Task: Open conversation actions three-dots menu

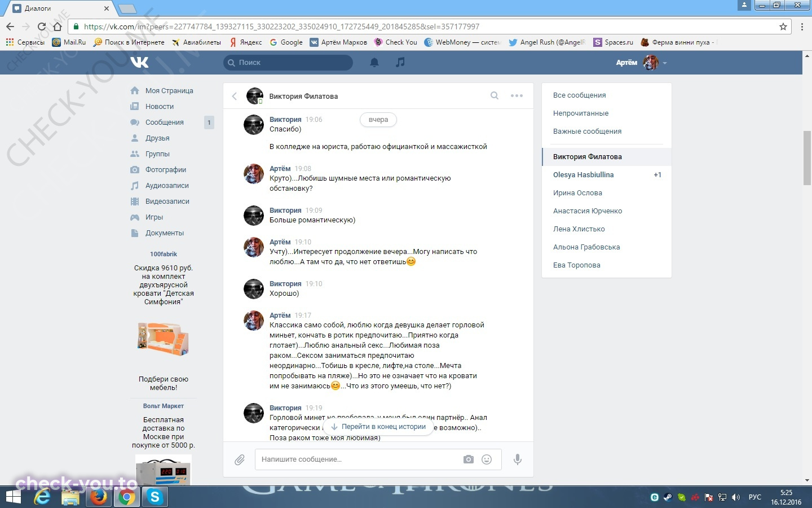Action: coord(517,96)
